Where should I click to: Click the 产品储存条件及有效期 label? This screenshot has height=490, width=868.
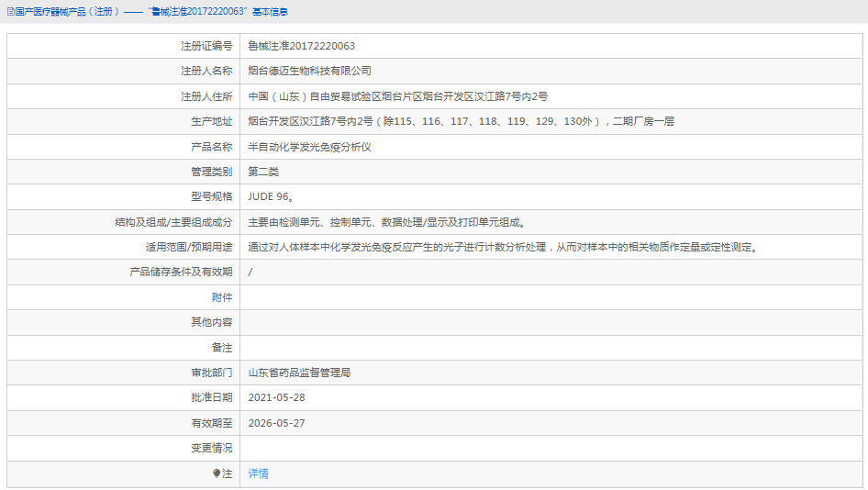[x=181, y=272]
